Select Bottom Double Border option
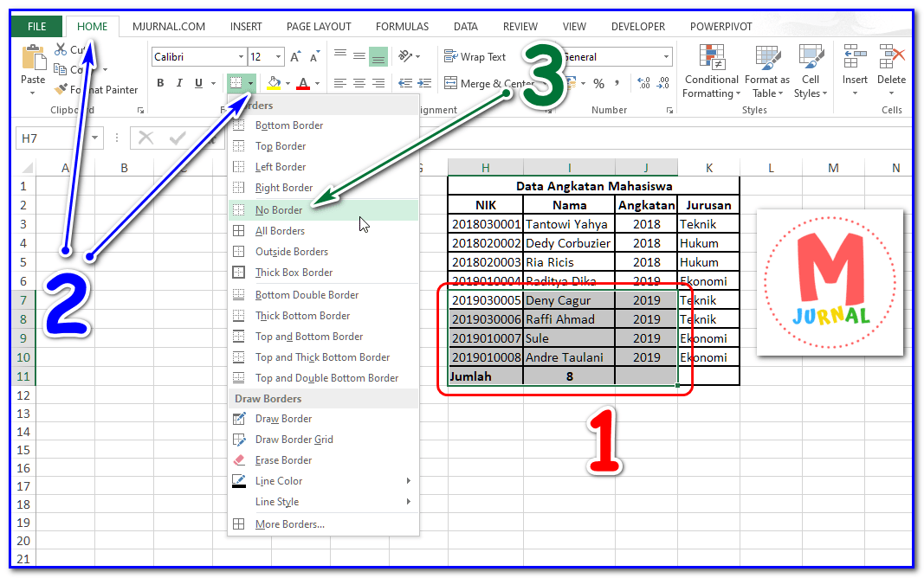Image resolution: width=924 pixels, height=578 pixels. (x=323, y=295)
